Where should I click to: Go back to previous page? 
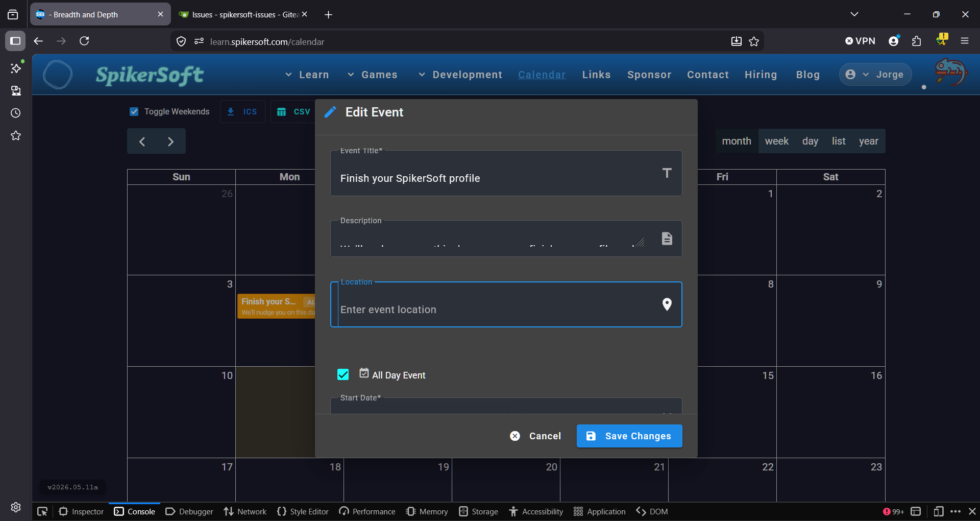[x=38, y=41]
